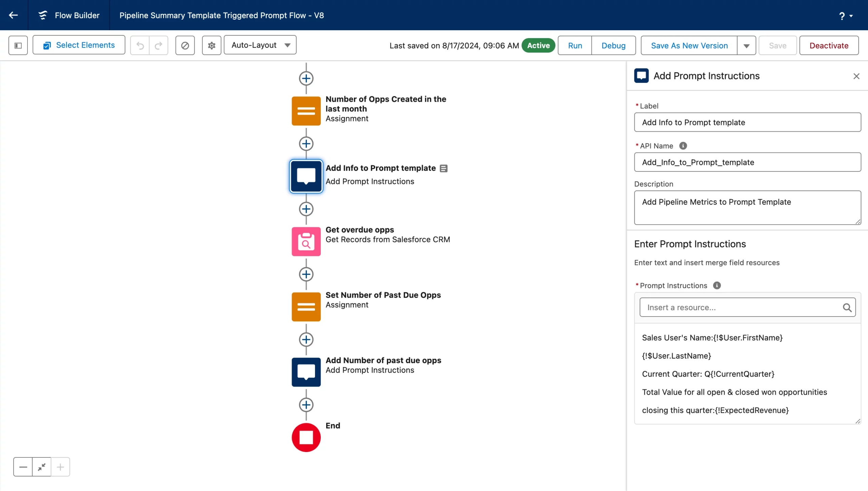Screen dimensions: 868x491
Task: Select the Get overdue opps element icon
Action: [306, 241]
